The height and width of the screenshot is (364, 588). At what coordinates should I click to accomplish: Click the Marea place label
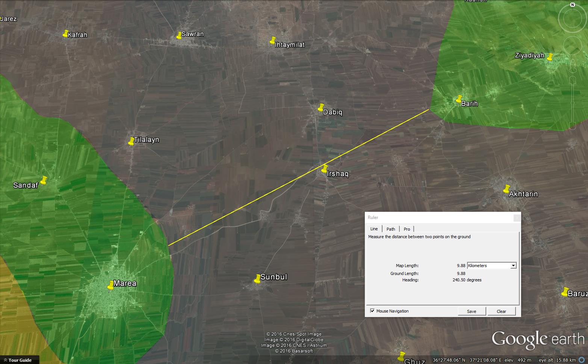pos(125,283)
